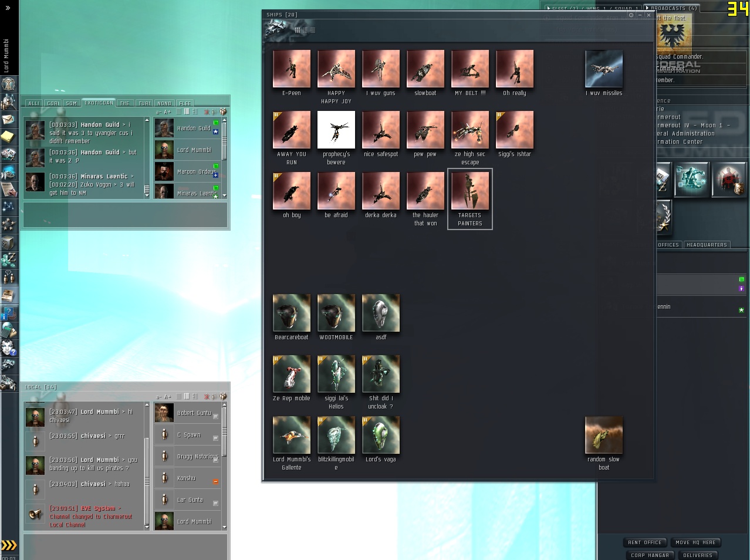Click Local member list scroll-down arrow

224,528
